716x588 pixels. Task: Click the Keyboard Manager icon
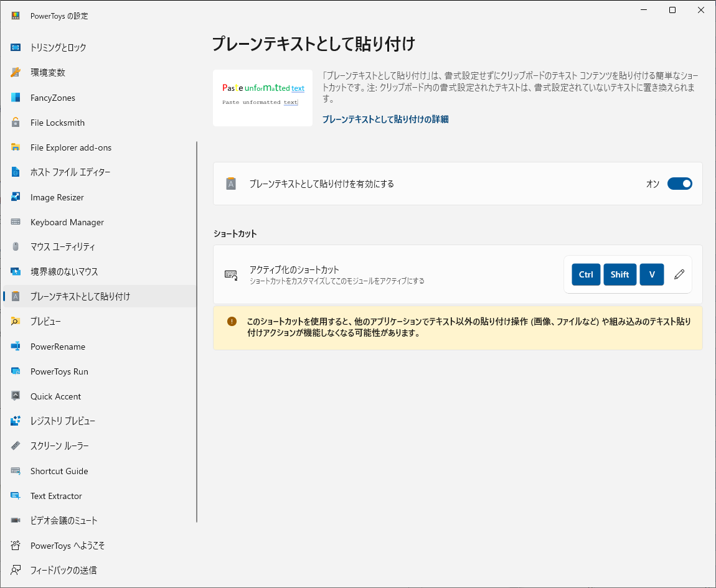tap(16, 222)
